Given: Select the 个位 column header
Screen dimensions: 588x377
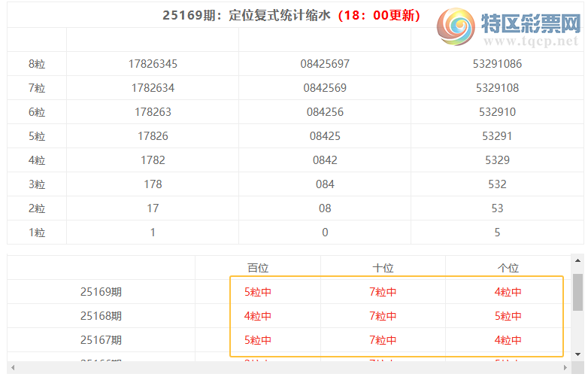Looking at the screenshot, I should coord(508,268).
